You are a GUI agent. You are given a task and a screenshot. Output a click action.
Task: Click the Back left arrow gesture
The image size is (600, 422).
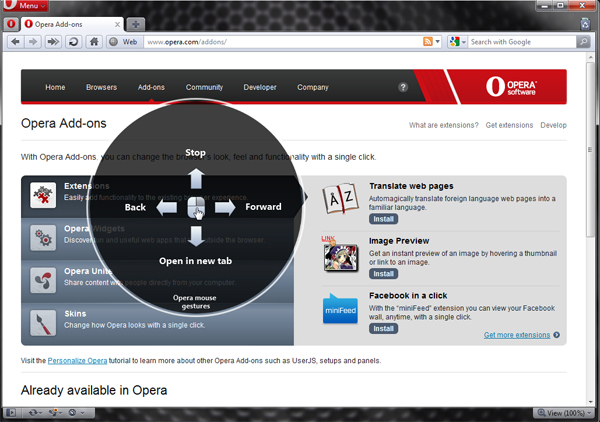tap(167, 208)
